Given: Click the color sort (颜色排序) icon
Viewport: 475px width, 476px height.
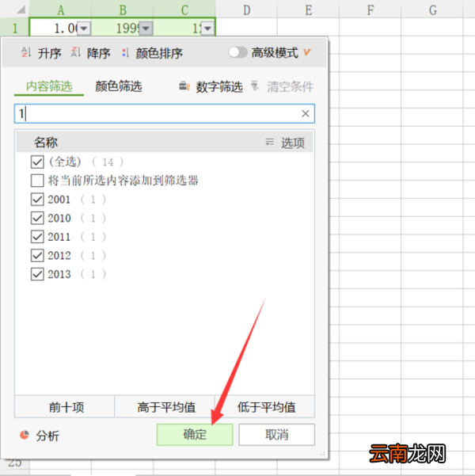Looking at the screenshot, I should [125, 53].
